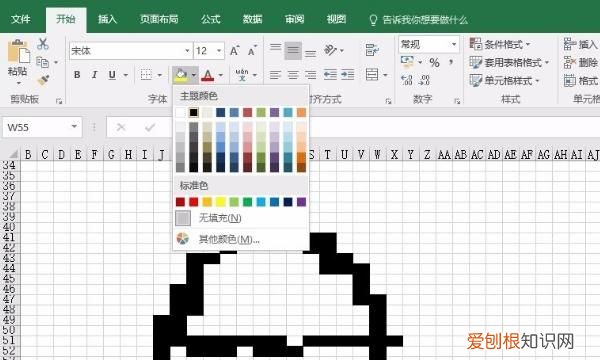This screenshot has height=360, width=600.
Task: Click the Fill Color paint bucket icon
Action: point(181,75)
